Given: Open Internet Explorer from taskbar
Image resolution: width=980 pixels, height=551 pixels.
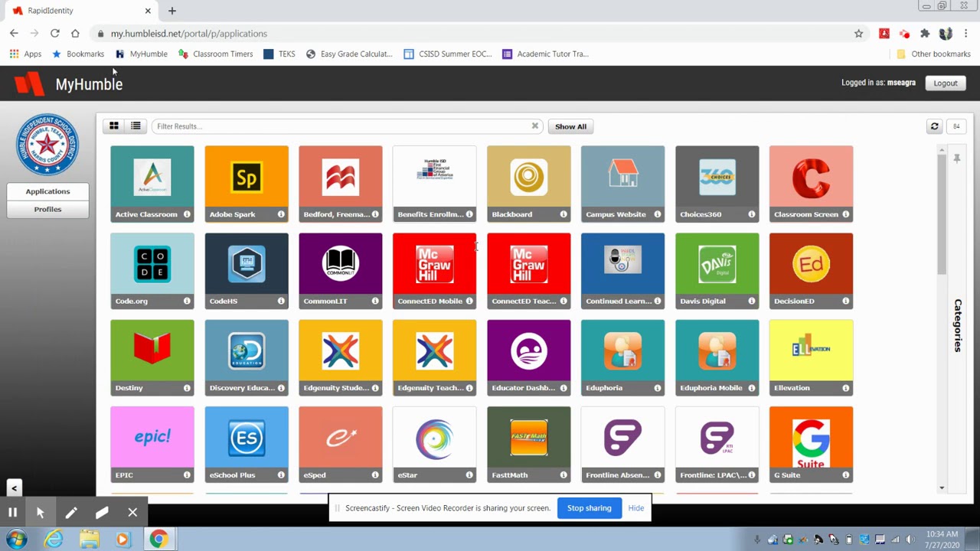Looking at the screenshot, I should [54, 540].
